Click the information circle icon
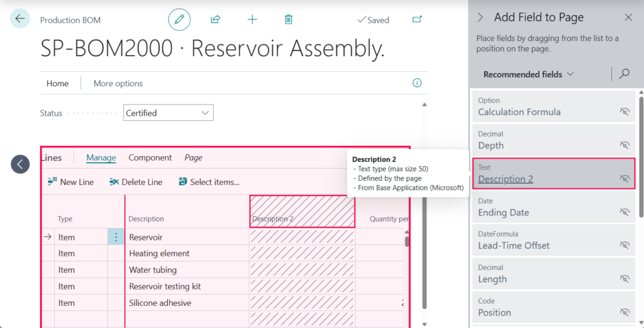The image size is (644, 328). (416, 83)
